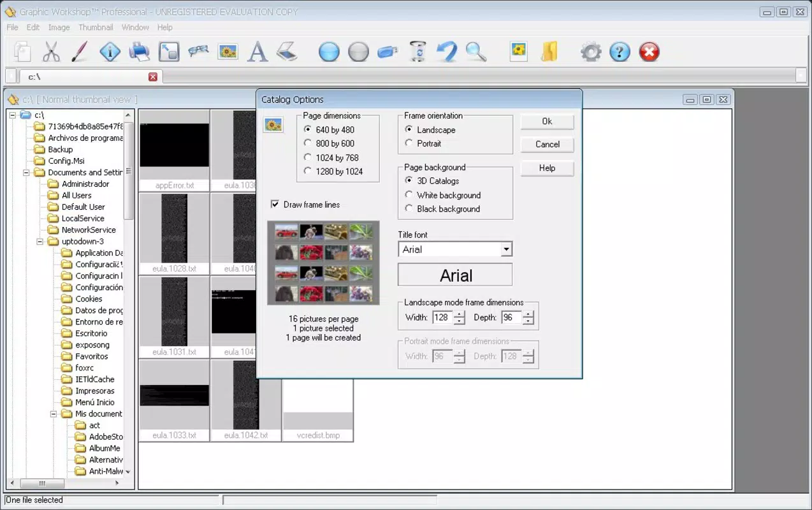Close the c:\ tab with red X

(153, 76)
